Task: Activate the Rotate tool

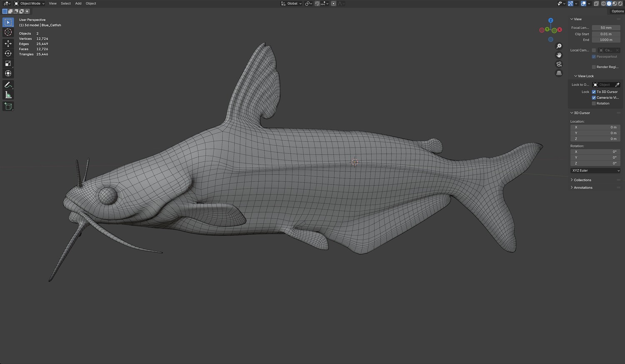Action: (8, 53)
